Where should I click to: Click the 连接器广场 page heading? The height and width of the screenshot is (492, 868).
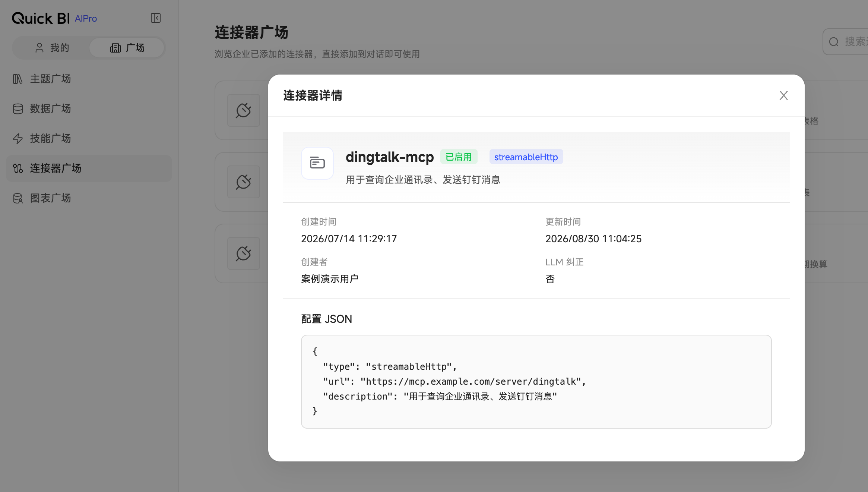pos(251,32)
